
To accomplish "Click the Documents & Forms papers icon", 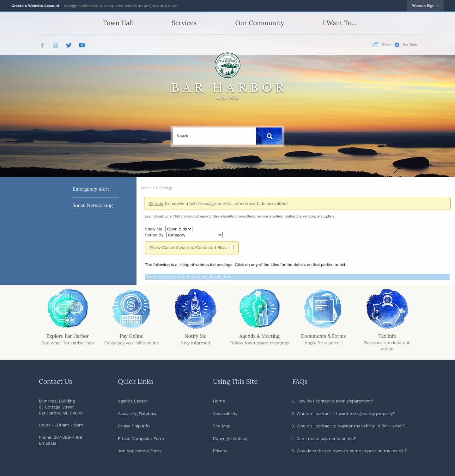I will click(323, 309).
